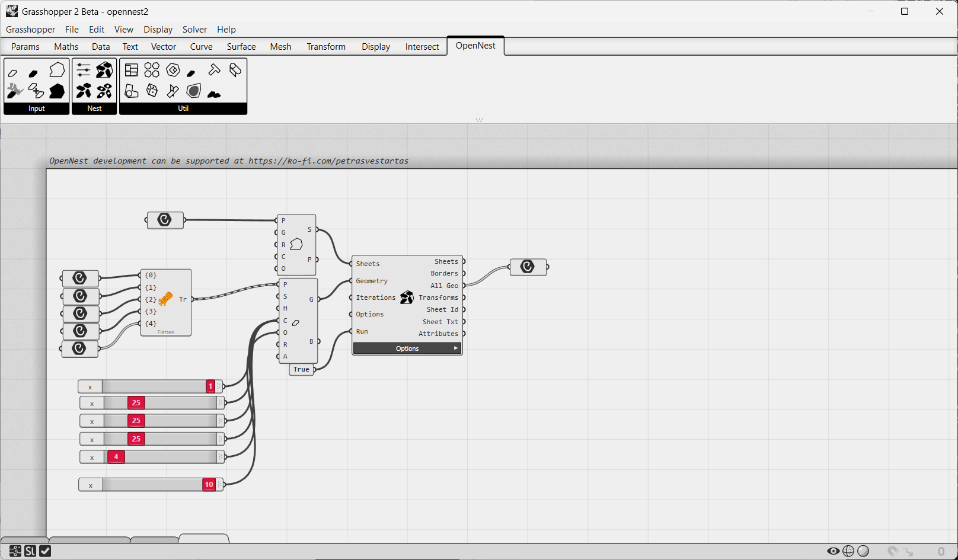Image resolution: width=958 pixels, height=560 pixels.
Task: Click the slider handle showing value 10
Action: (209, 485)
